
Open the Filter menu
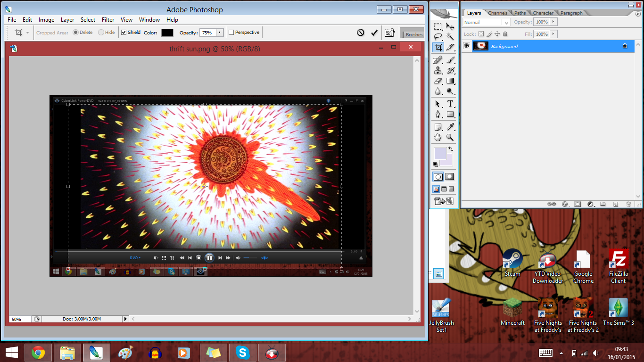coord(108,20)
